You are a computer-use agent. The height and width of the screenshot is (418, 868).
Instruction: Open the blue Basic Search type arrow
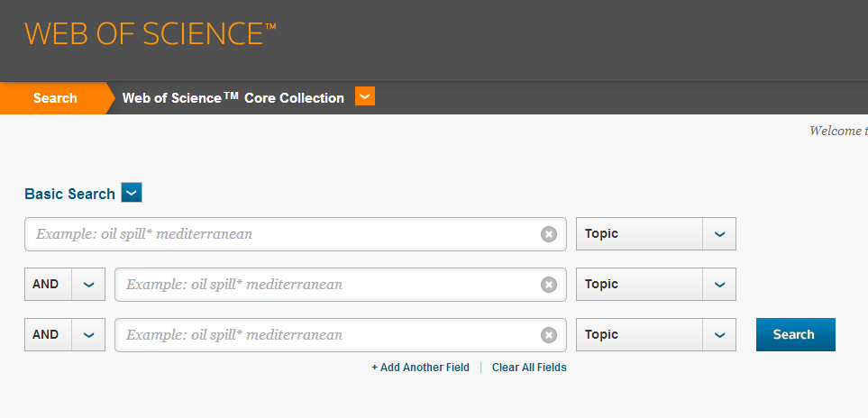[x=132, y=193]
